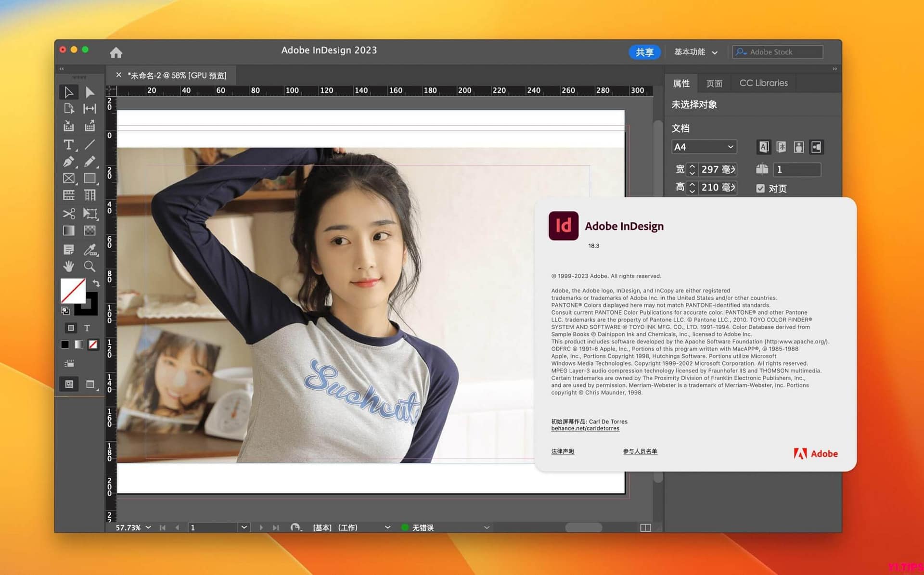Viewport: 924px width, 575px height.
Task: Open the A4 page size dropdown
Action: pos(704,147)
